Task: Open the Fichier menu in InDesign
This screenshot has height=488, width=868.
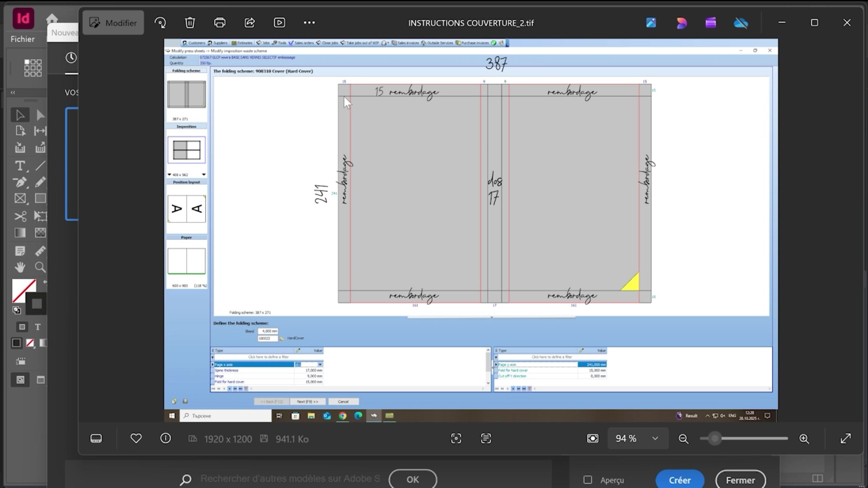Action: click(23, 39)
